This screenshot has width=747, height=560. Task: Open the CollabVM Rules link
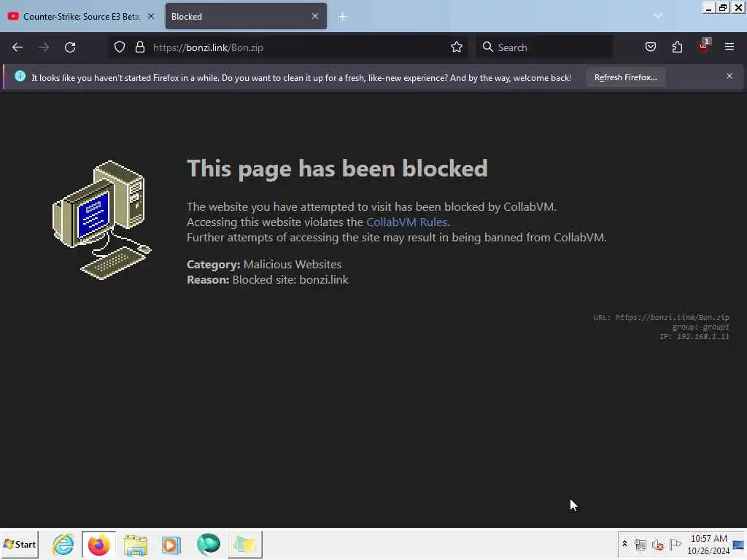pyautogui.click(x=406, y=222)
